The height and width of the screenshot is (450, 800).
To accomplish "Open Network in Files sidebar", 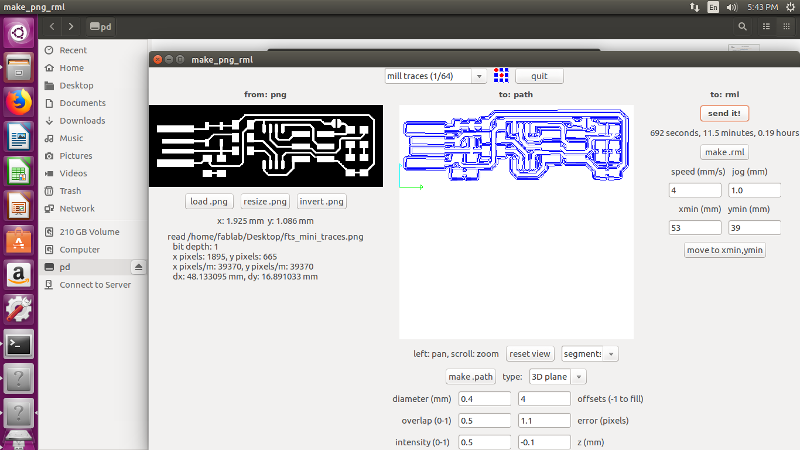I will (77, 209).
